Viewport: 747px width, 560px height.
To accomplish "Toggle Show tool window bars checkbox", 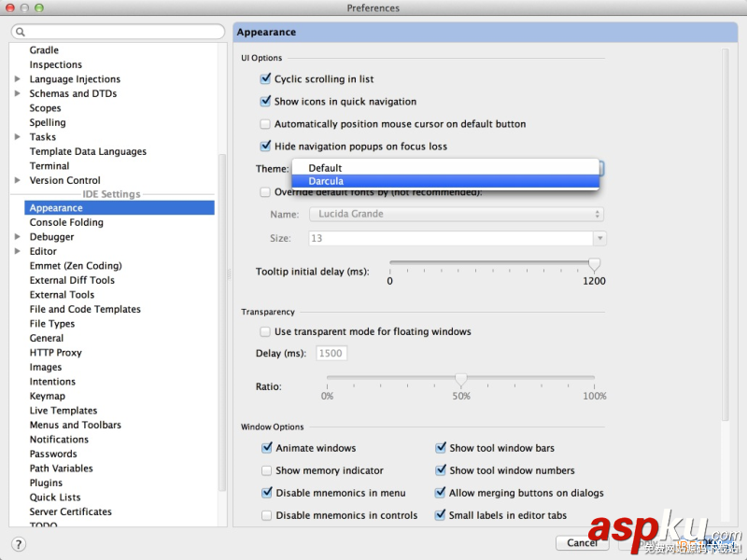I will (x=440, y=448).
